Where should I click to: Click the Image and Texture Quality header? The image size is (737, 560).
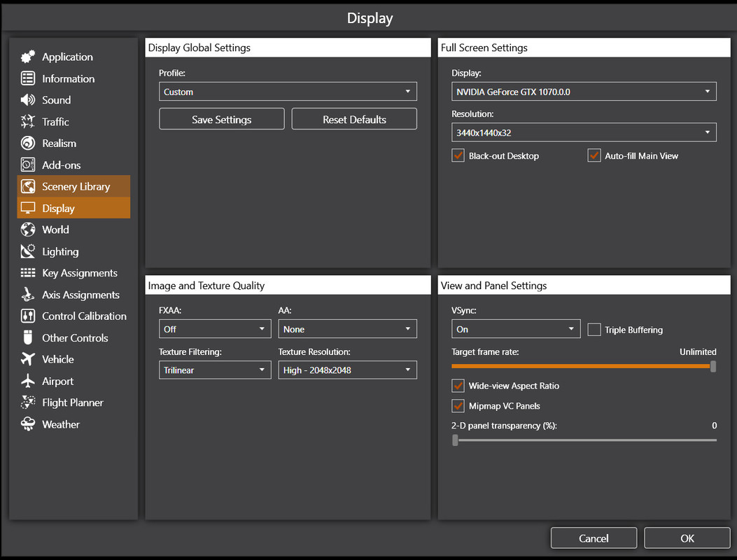pyautogui.click(x=288, y=286)
